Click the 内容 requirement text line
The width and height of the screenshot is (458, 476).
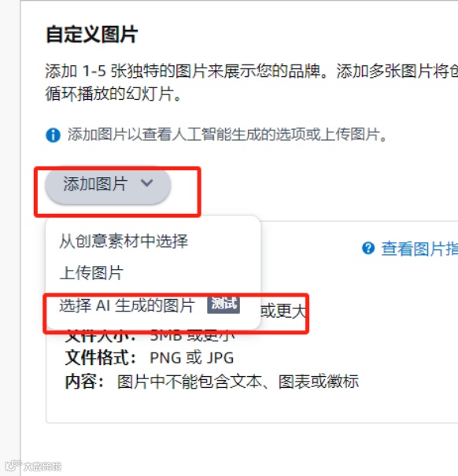[x=212, y=382]
